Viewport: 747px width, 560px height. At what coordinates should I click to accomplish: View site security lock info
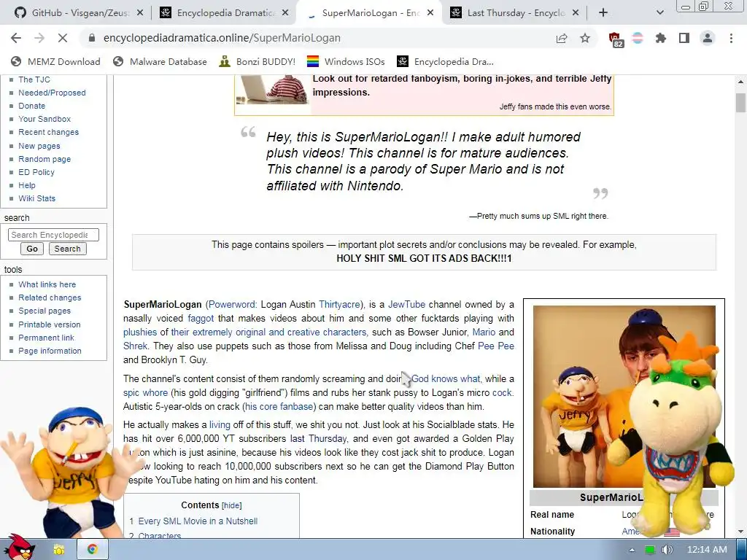click(92, 38)
